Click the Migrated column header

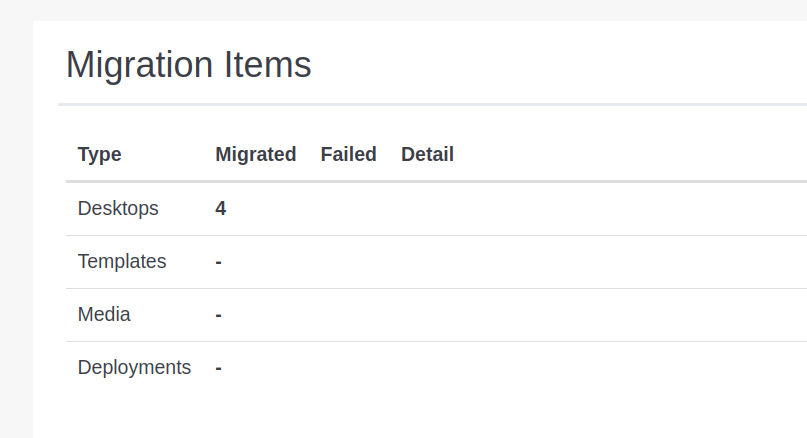coord(255,154)
